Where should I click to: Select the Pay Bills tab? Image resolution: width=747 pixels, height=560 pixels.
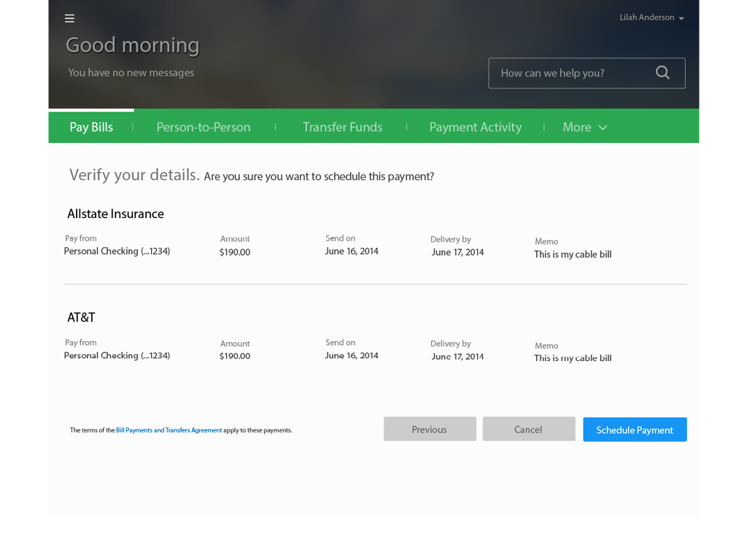[x=91, y=127]
